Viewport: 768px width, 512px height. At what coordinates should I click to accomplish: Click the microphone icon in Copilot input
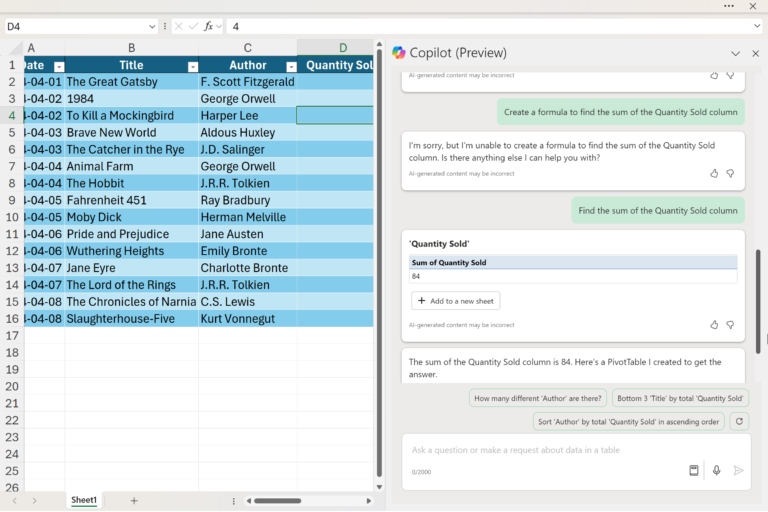(x=716, y=470)
